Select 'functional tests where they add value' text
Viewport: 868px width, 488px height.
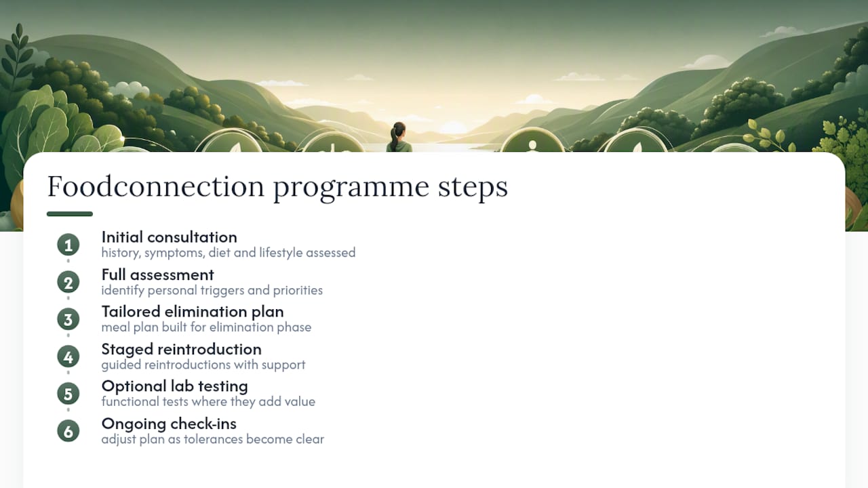(208, 402)
